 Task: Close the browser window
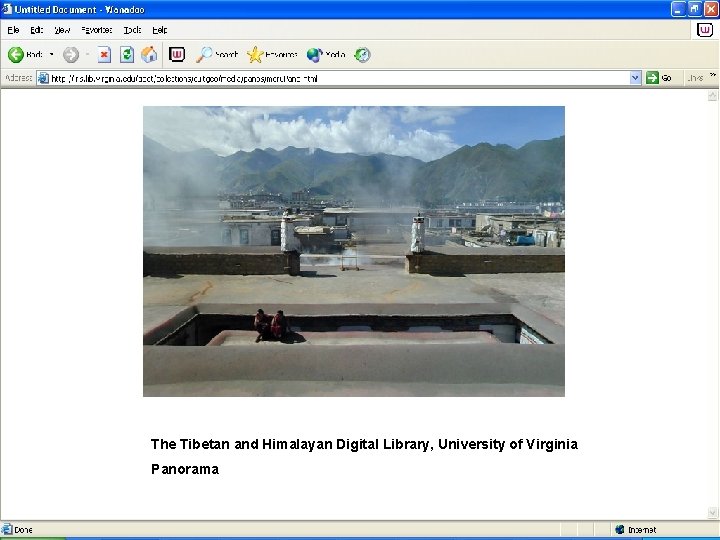711,9
